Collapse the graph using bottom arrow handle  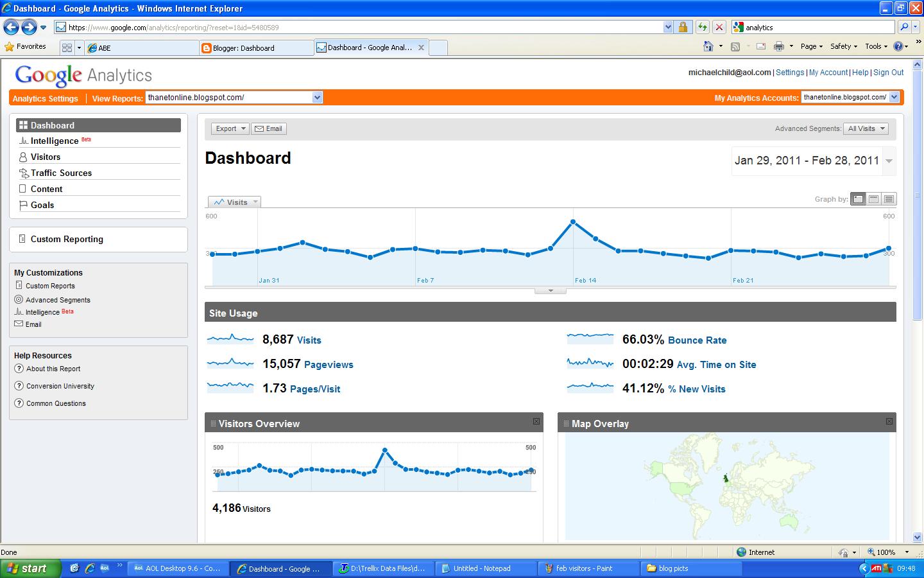click(551, 290)
